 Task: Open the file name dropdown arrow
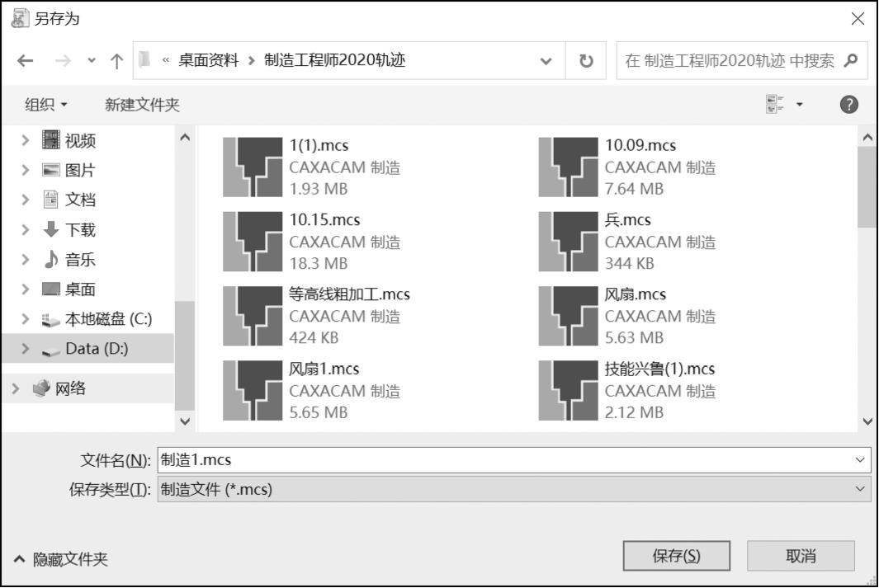(x=860, y=460)
